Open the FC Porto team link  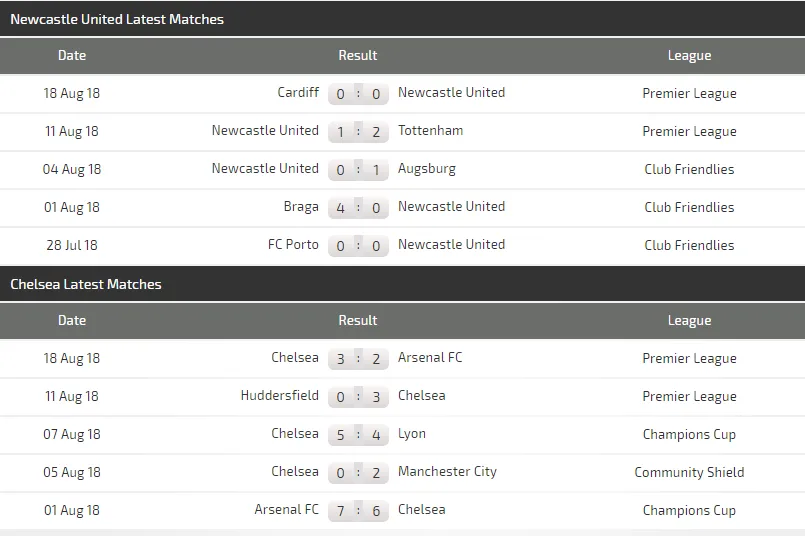(x=293, y=245)
